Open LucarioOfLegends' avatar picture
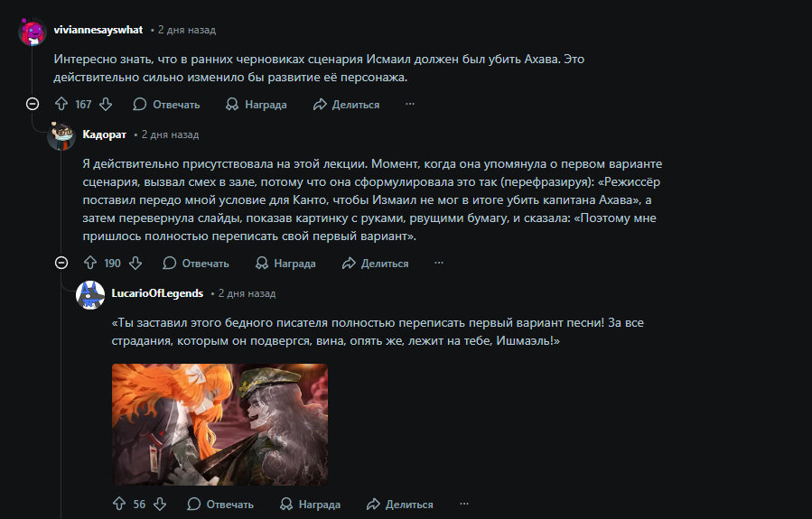Image resolution: width=812 pixels, height=519 pixels. (90, 295)
